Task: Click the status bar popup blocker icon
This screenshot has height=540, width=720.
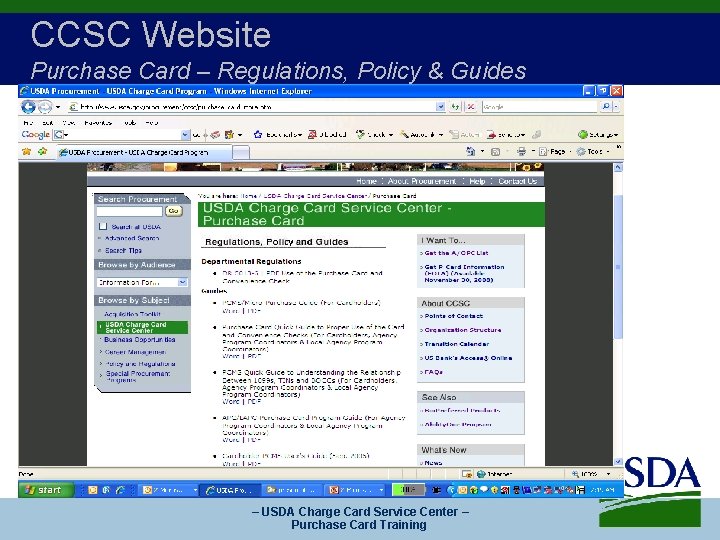Action: click(467, 474)
